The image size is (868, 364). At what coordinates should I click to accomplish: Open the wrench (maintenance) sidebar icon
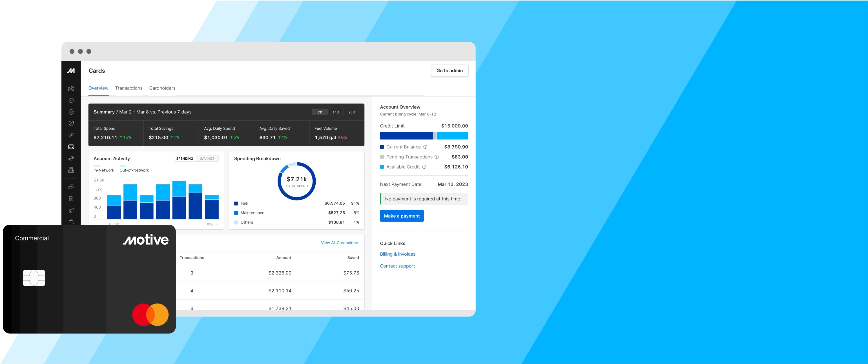[71, 158]
